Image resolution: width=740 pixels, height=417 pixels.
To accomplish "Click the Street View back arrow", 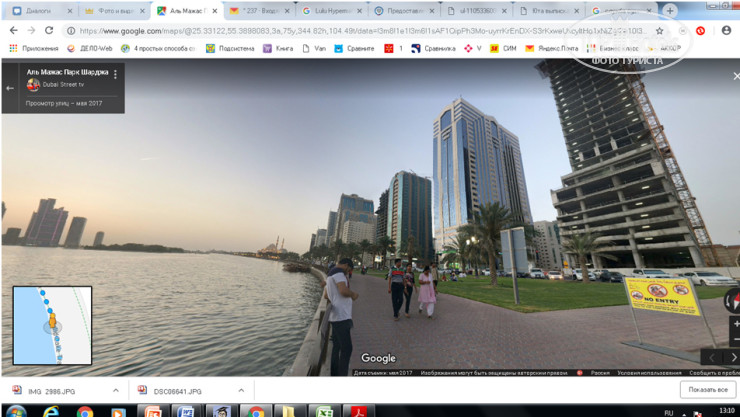I will (10, 88).
